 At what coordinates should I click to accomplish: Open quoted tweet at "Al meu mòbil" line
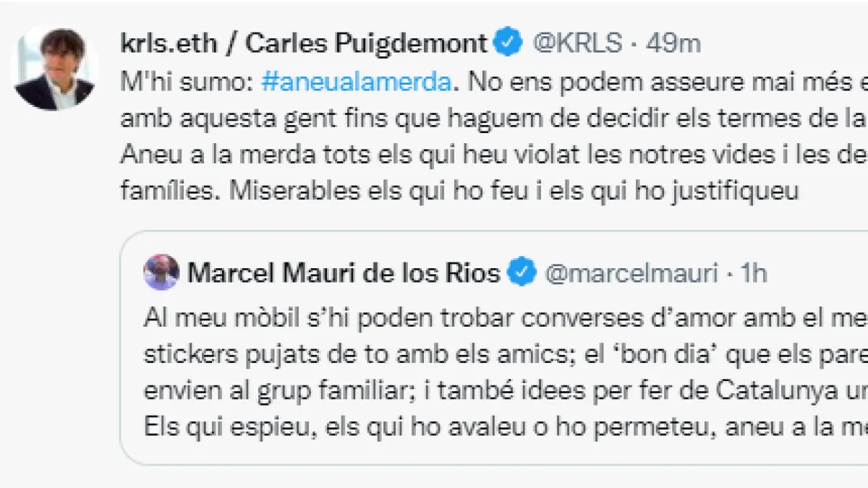pyautogui.click(x=499, y=318)
